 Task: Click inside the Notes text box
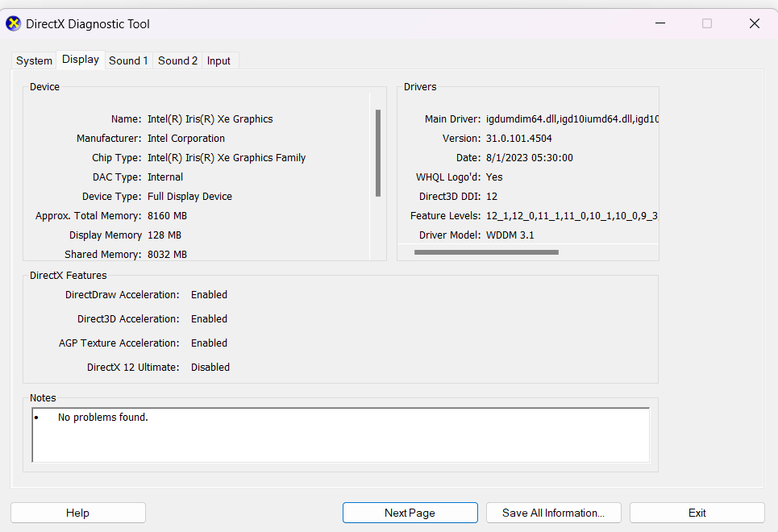[x=341, y=435]
